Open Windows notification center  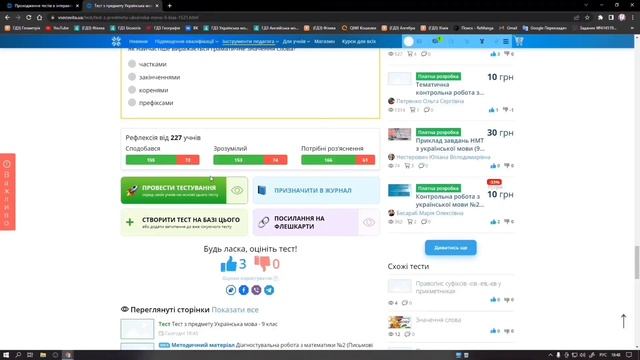pyautogui.click(x=629, y=355)
